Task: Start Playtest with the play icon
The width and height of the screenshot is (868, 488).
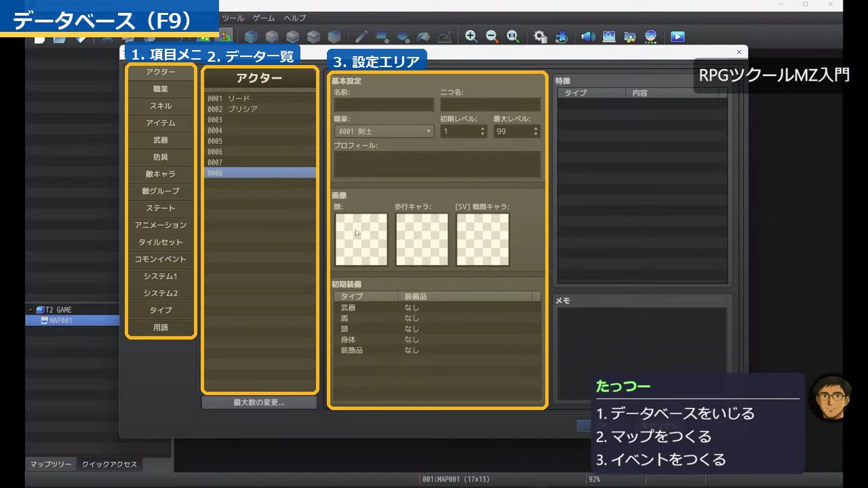Action: (677, 37)
